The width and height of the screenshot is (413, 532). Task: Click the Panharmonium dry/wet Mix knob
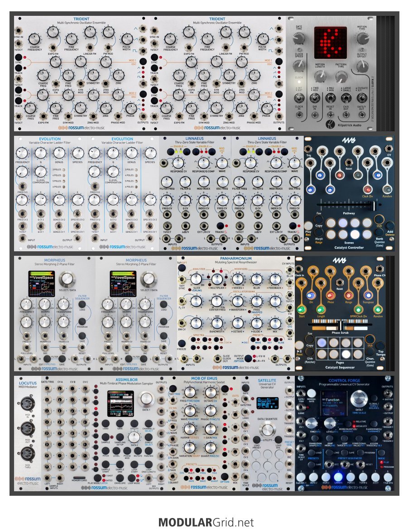[274, 322]
